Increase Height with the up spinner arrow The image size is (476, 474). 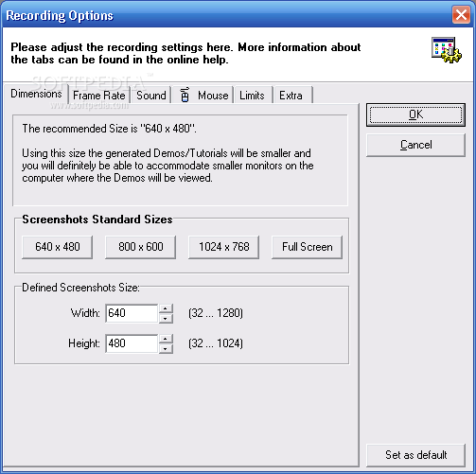(166, 339)
